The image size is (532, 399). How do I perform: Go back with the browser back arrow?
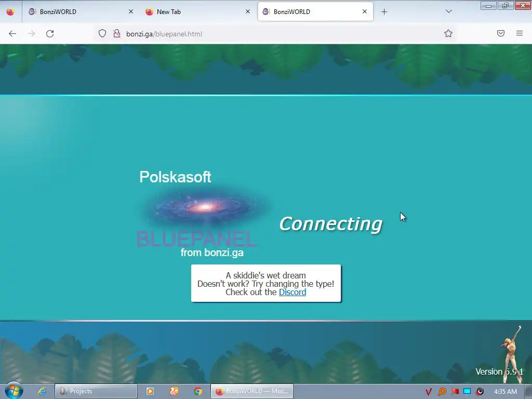12,34
